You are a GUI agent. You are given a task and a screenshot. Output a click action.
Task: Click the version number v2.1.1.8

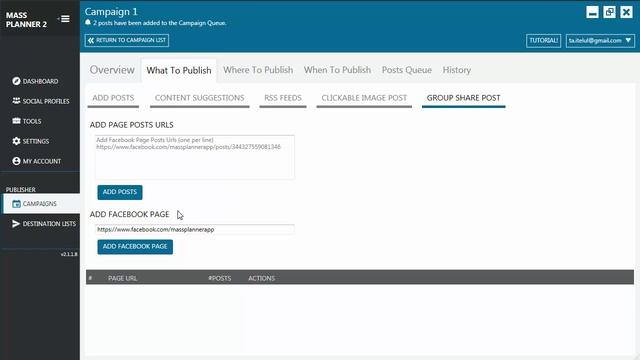coord(69,254)
